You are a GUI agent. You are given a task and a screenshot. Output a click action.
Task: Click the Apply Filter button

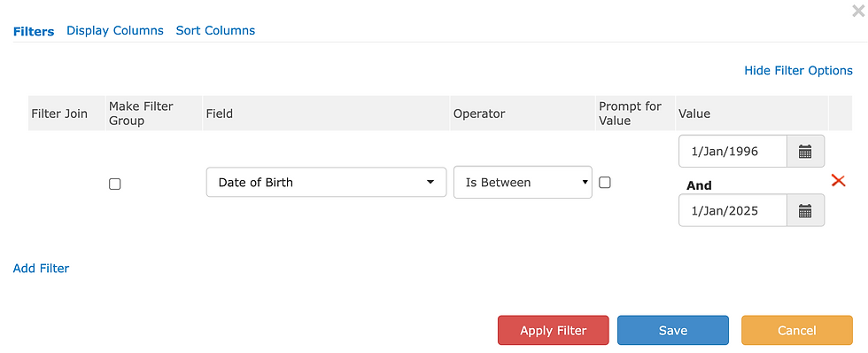553,330
